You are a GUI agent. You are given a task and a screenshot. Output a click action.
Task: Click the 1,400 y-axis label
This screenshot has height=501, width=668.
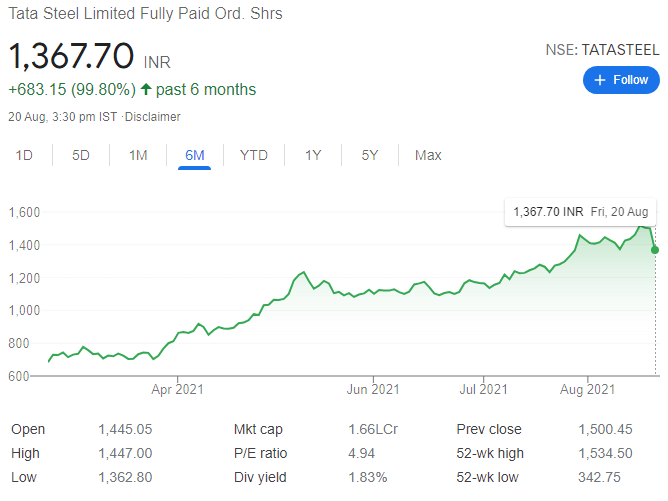[x=24, y=245]
